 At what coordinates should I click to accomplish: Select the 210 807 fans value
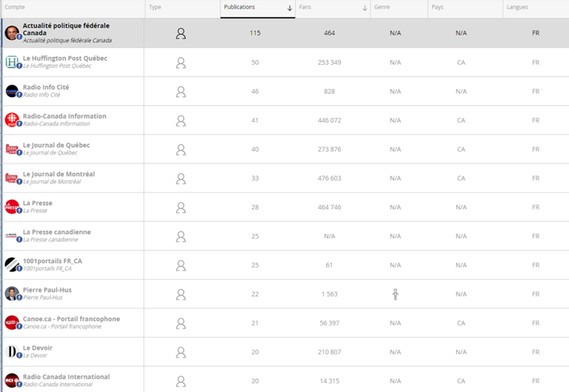point(330,352)
